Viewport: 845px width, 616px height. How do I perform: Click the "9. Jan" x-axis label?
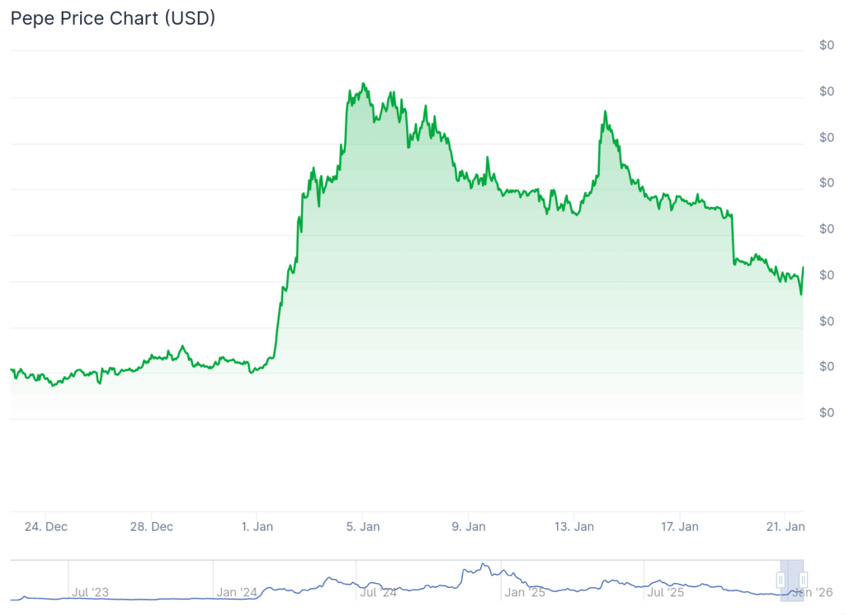tap(469, 527)
